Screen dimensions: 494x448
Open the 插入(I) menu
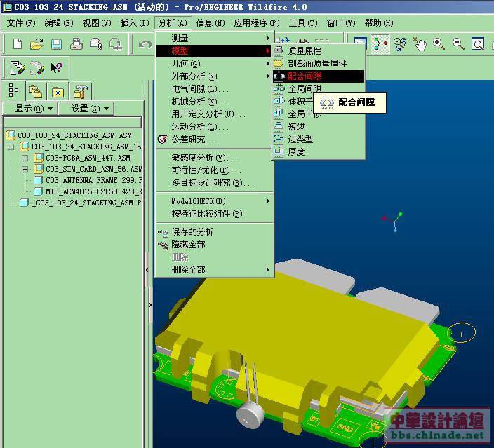tap(135, 23)
